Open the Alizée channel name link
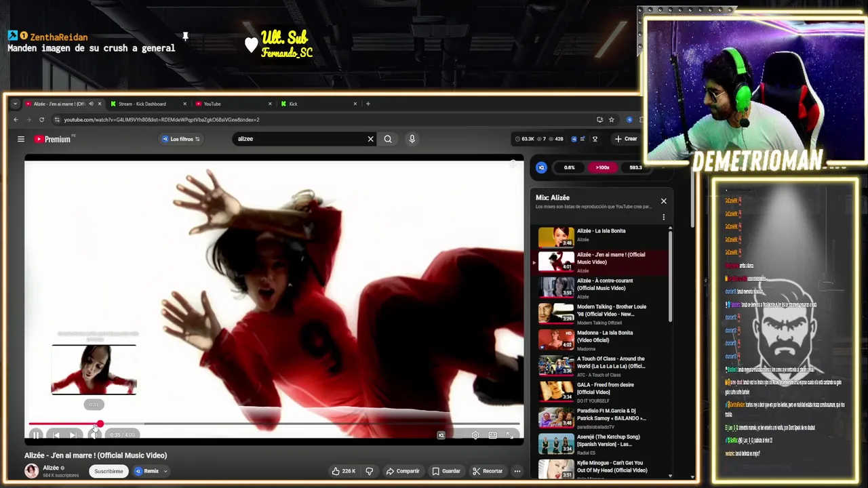868x488 pixels. coord(51,468)
